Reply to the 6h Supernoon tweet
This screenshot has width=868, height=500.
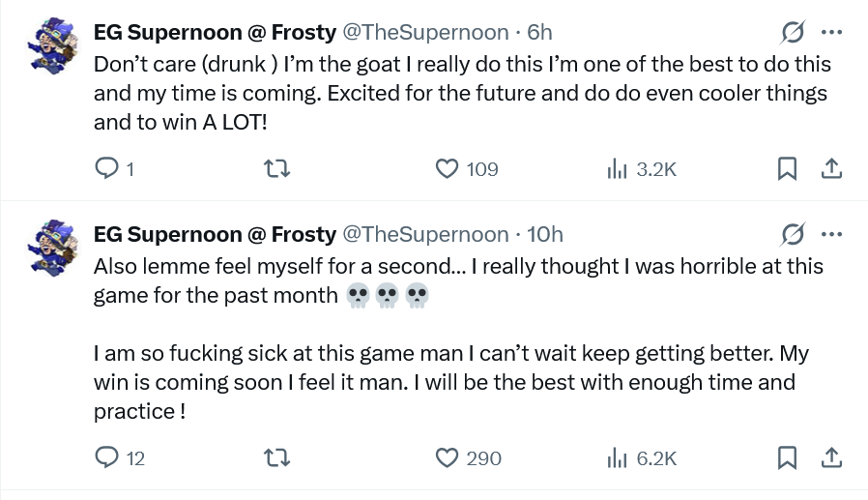[106, 169]
